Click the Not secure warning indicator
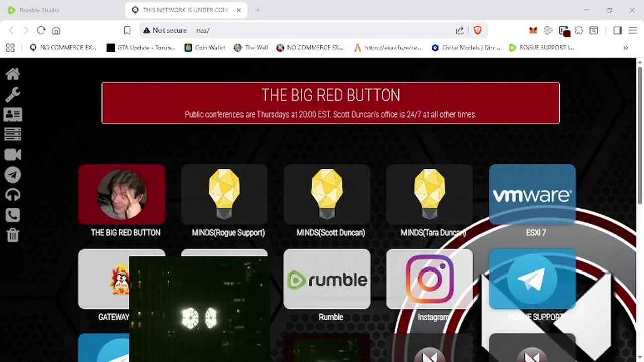The image size is (644, 362). pyautogui.click(x=165, y=30)
